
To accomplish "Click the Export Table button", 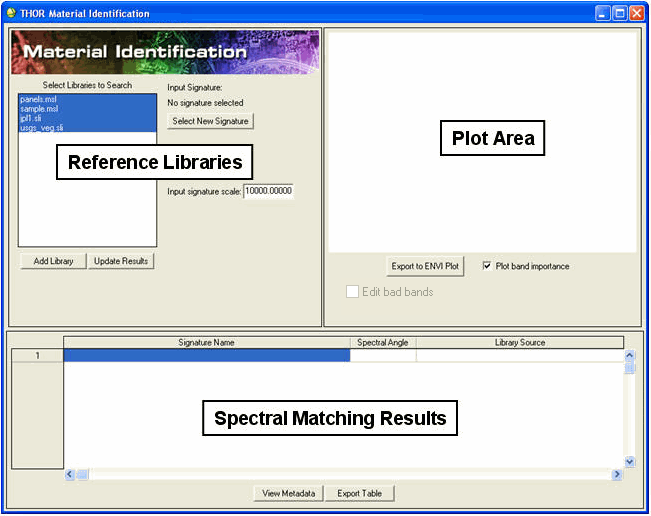I will [x=360, y=494].
